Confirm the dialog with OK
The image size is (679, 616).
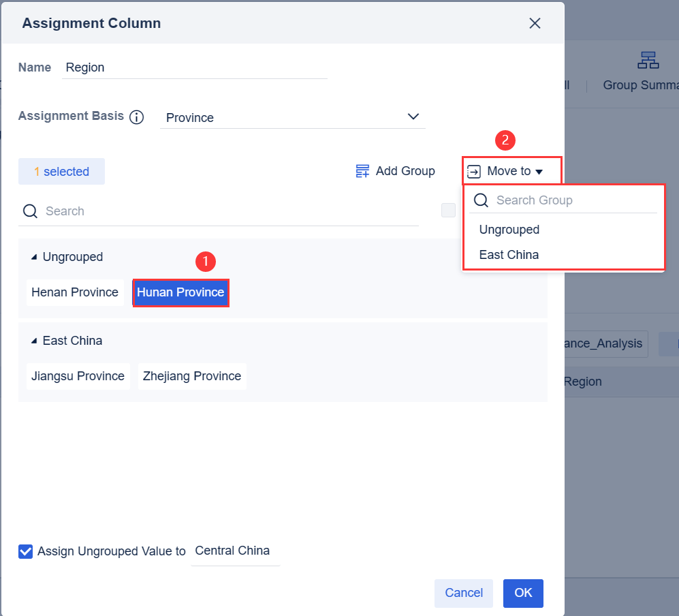click(x=523, y=593)
